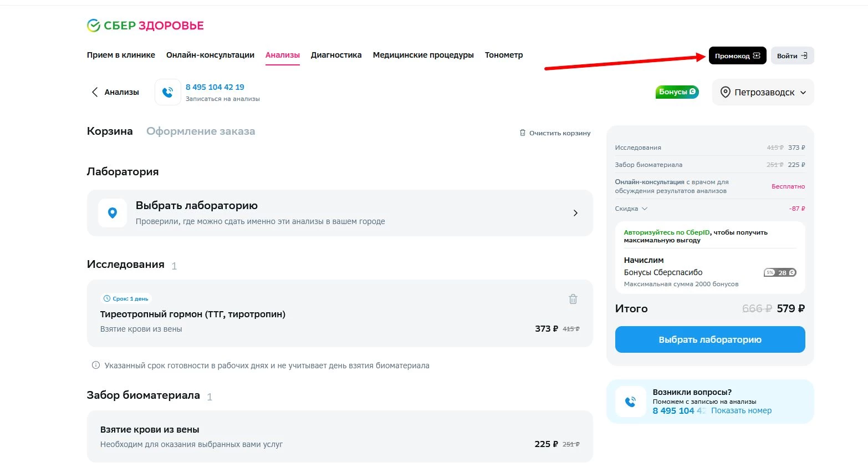Expand the Скидка details chevron
The height and width of the screenshot is (472, 868).
645,209
